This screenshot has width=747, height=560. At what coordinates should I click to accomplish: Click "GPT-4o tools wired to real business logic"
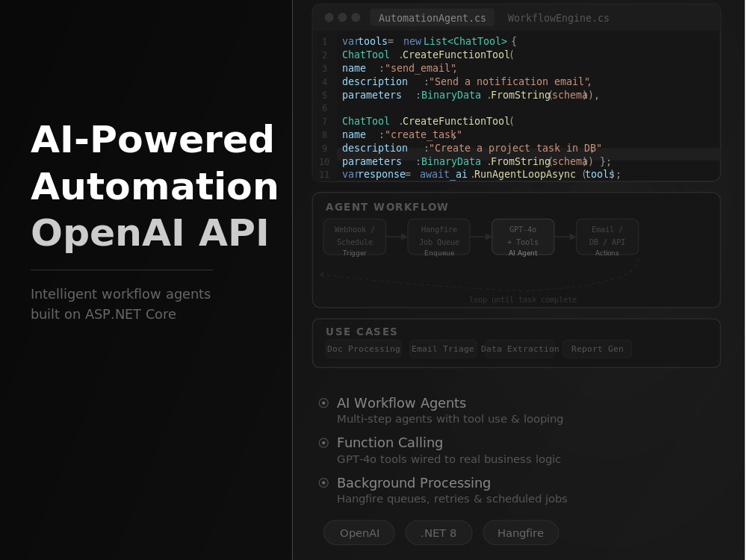[448, 459]
